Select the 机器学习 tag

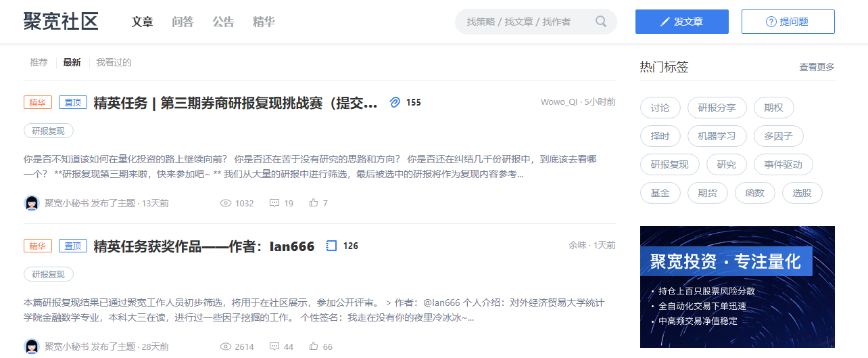pyautogui.click(x=717, y=136)
